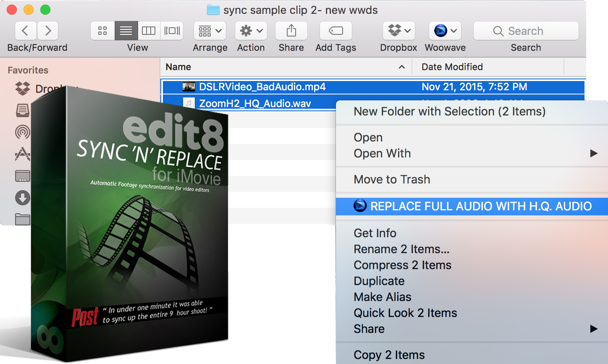Go back to the previous folder
Screen dimensions: 608x364
[26, 31]
